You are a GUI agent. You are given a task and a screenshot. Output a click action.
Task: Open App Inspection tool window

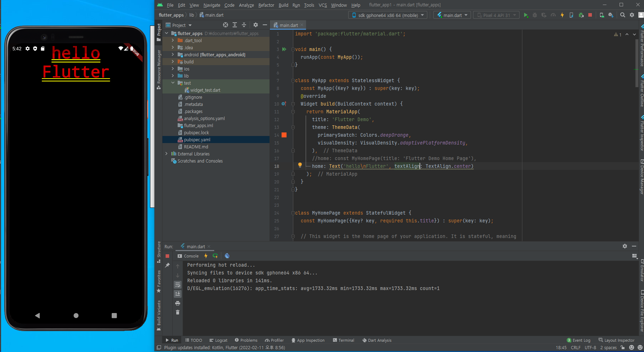click(308, 340)
